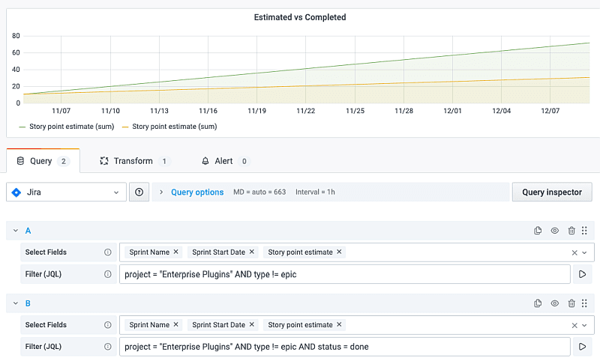Click the drag handle of query A
Viewport: 600px width, 364px height.
(x=584, y=231)
